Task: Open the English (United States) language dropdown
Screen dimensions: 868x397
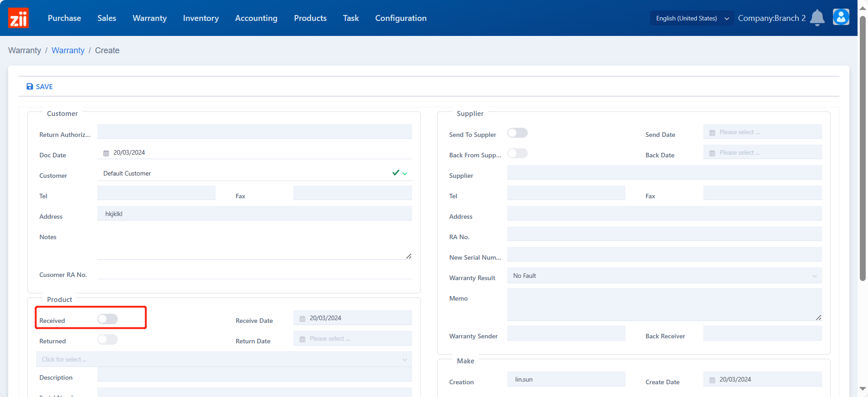Action: click(x=692, y=18)
